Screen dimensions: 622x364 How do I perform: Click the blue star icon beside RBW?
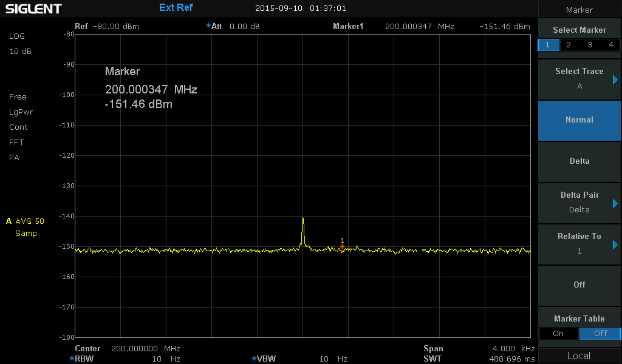pos(72,359)
